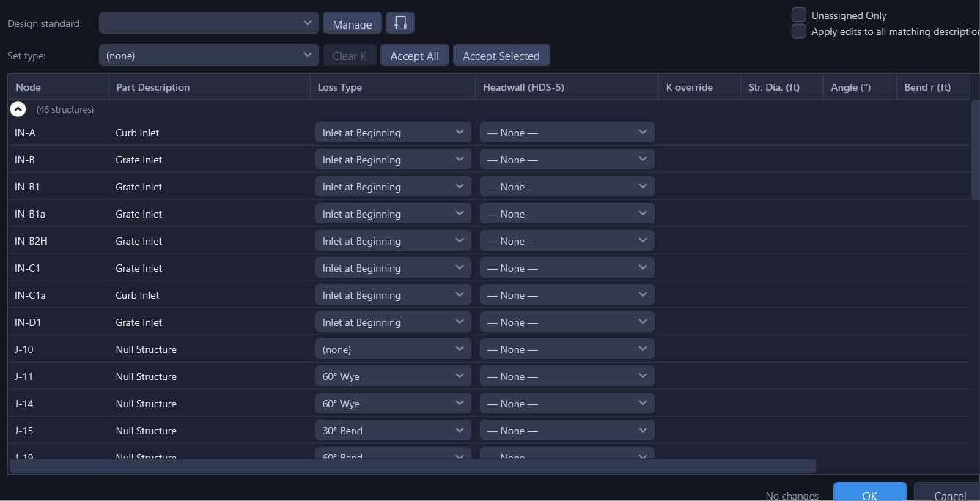Click Curb Inlet description in IN-A row
This screenshot has width=980, height=501.
pos(137,133)
